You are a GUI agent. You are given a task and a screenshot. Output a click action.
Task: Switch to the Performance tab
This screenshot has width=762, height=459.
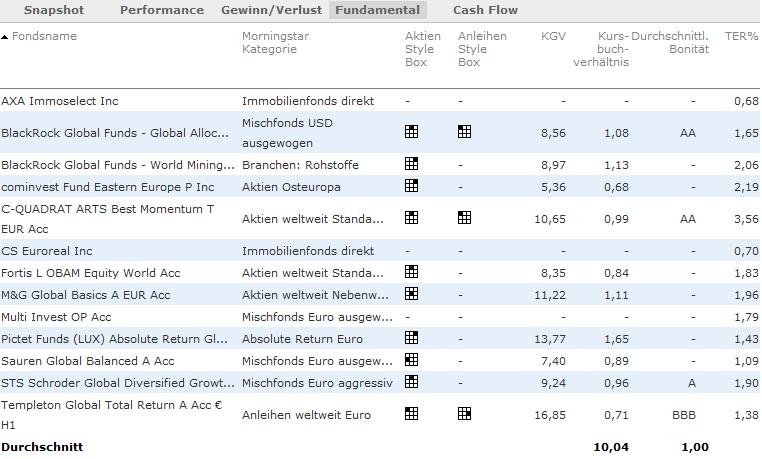click(x=161, y=11)
